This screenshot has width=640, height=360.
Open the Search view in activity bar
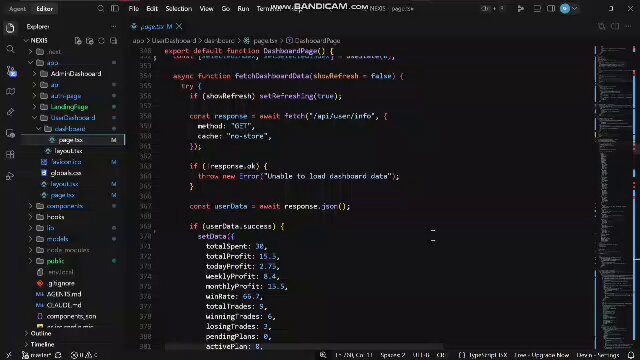10,49
